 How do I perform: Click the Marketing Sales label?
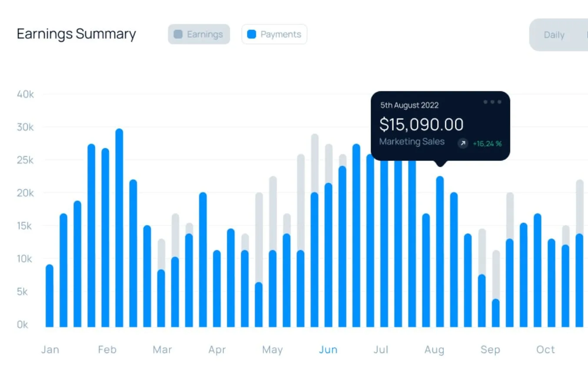pos(412,142)
